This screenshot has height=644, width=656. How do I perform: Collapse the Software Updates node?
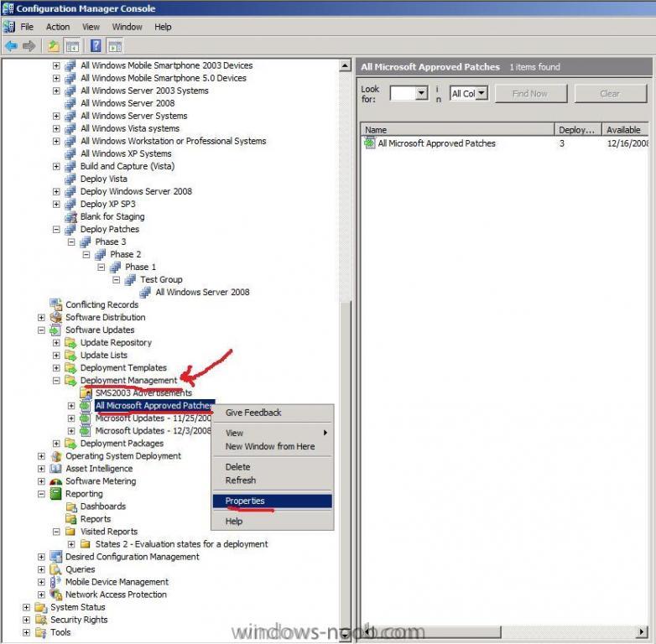click(41, 330)
